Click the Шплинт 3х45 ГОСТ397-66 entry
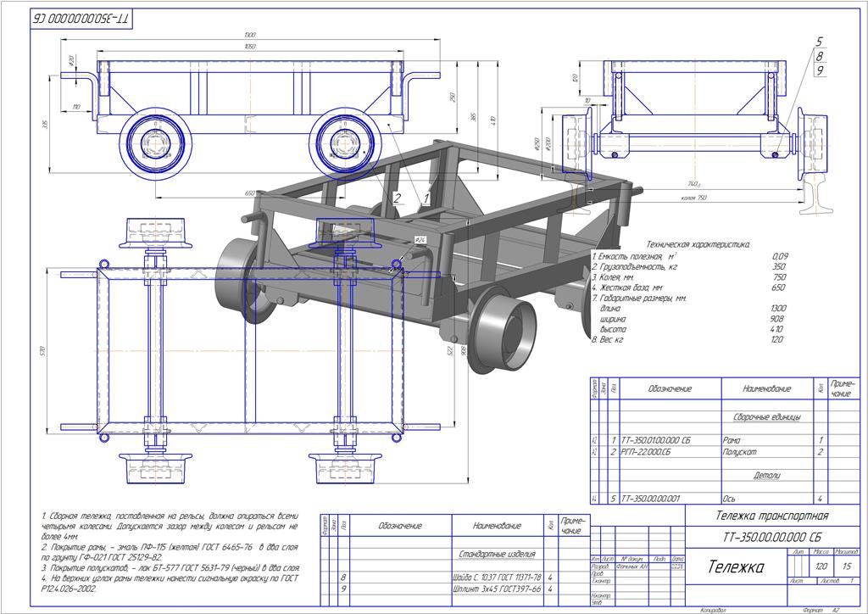 click(497, 589)
